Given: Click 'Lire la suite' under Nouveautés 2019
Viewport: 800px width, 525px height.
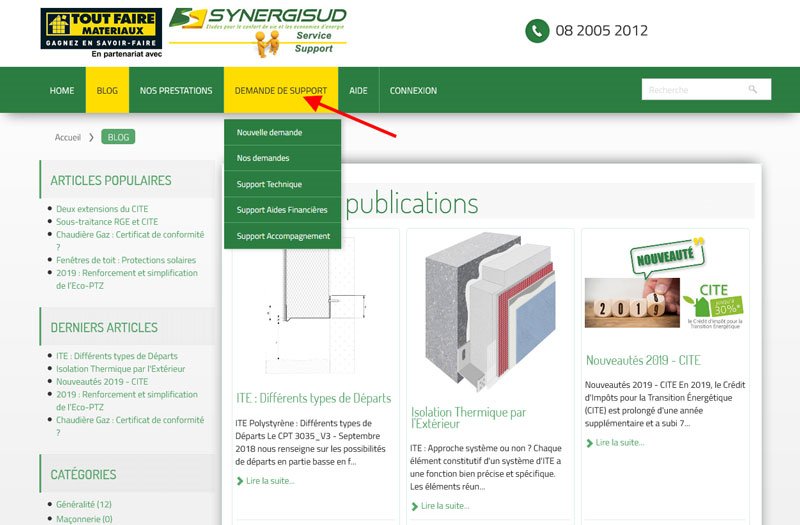Looking at the screenshot, I should point(620,442).
